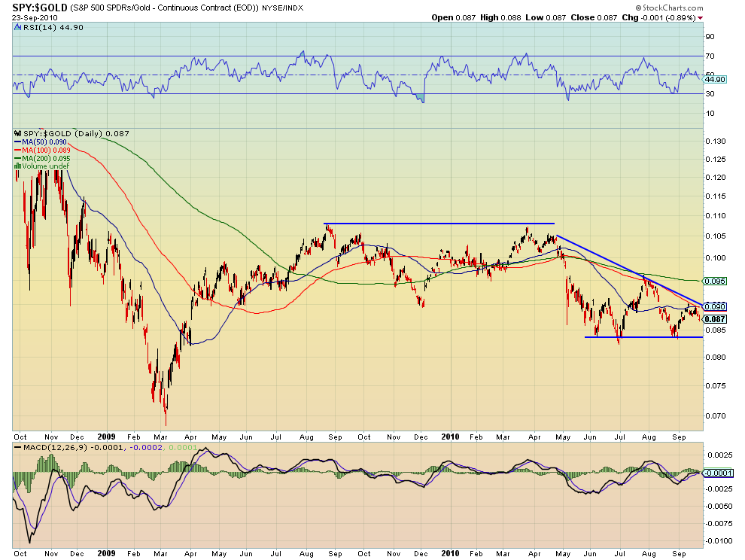745x560 pixels.
Task: Click the Chg -0.001 (-0.89%) change value
Action: 658,17
